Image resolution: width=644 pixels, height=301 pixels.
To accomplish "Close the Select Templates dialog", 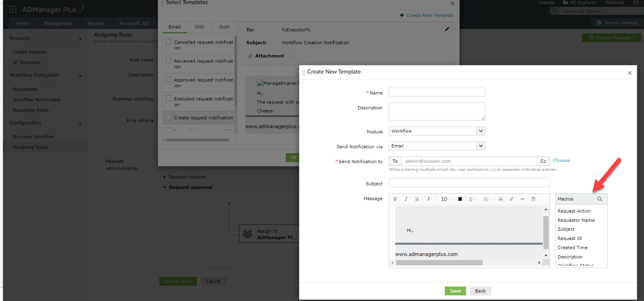I will 452,3.
